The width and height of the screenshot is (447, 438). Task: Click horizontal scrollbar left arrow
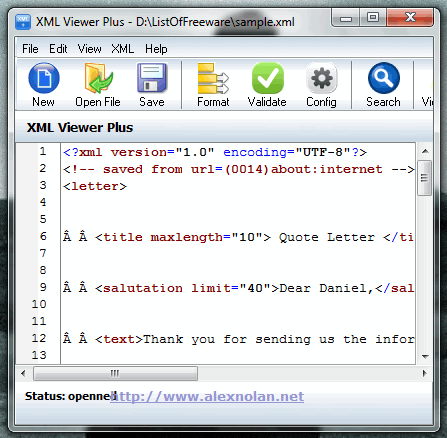pyautogui.click(x=23, y=373)
